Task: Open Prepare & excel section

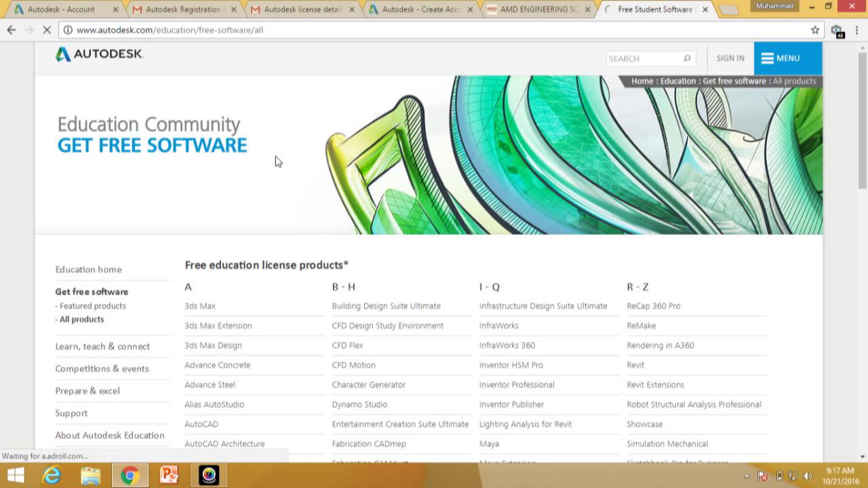Action: click(x=87, y=391)
